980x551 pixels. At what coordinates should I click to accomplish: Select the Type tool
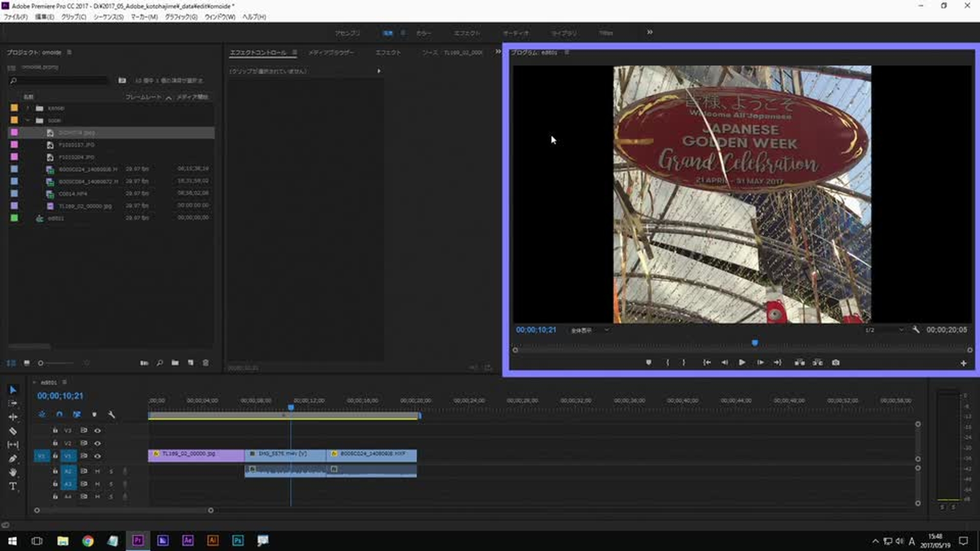click(x=13, y=486)
